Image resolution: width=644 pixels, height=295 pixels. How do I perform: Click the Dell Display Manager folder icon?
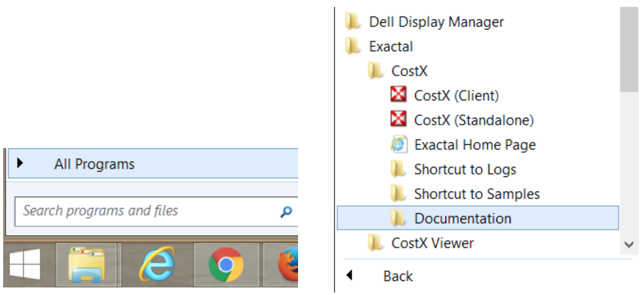pyautogui.click(x=352, y=21)
